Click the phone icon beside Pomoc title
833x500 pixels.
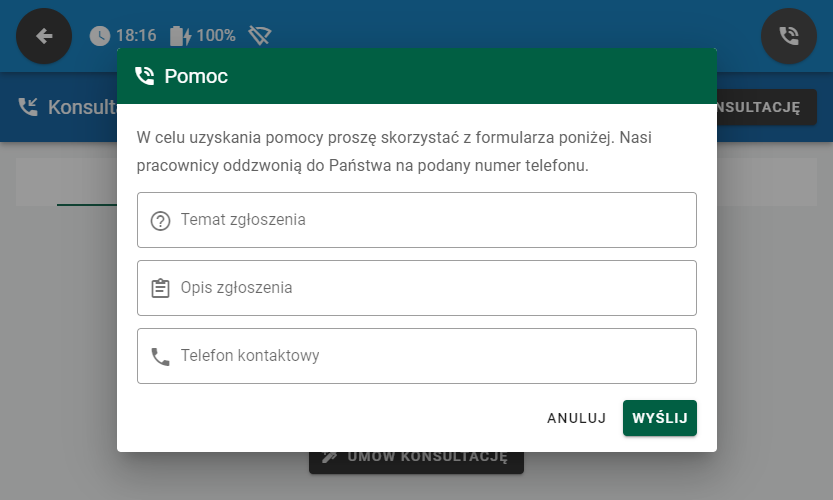click(145, 76)
